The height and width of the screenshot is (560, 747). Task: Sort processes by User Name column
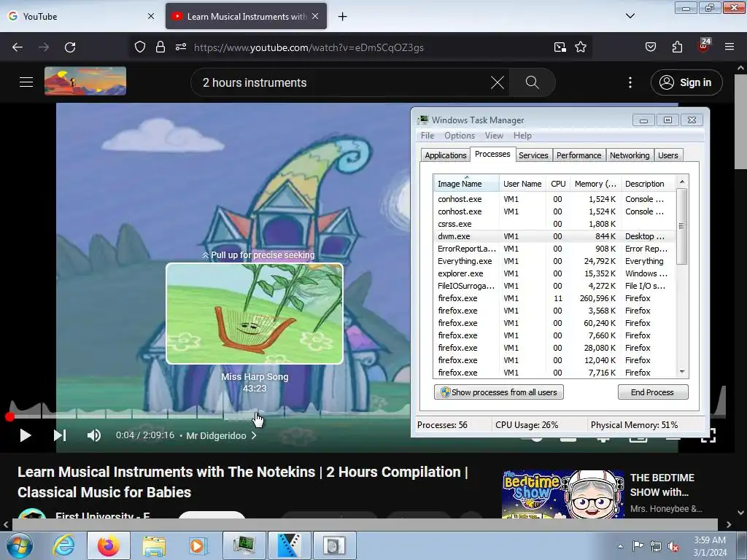[x=522, y=184]
